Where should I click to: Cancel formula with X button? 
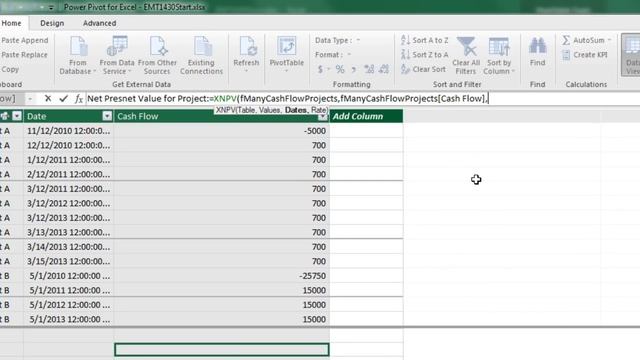[48, 98]
